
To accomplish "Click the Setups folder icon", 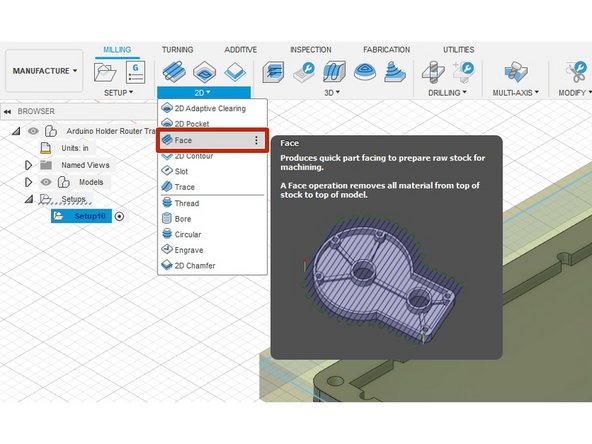I will point(45,199).
